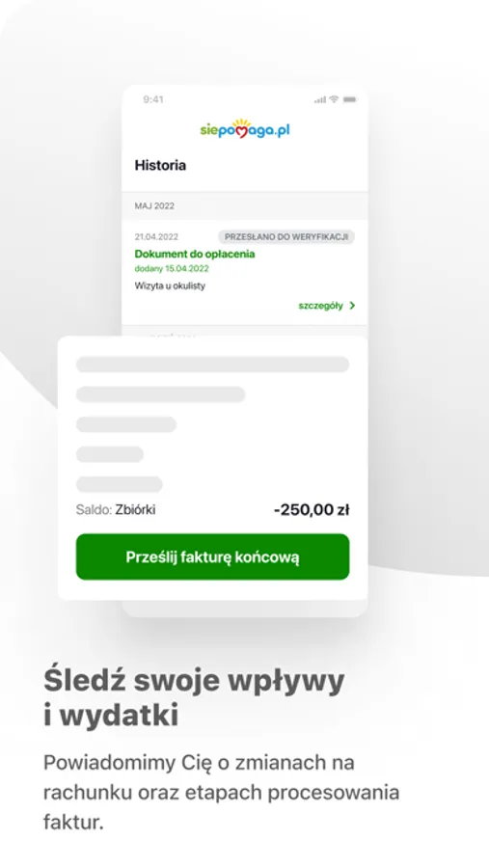Click the 9:41 clock in the status bar
The height and width of the screenshot is (868, 489).
pos(153,99)
